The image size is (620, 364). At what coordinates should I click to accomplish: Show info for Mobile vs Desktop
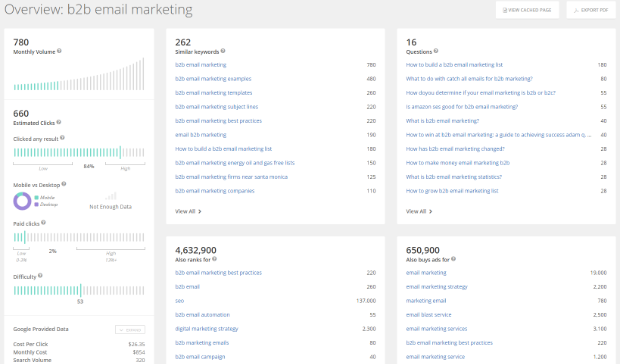point(64,184)
